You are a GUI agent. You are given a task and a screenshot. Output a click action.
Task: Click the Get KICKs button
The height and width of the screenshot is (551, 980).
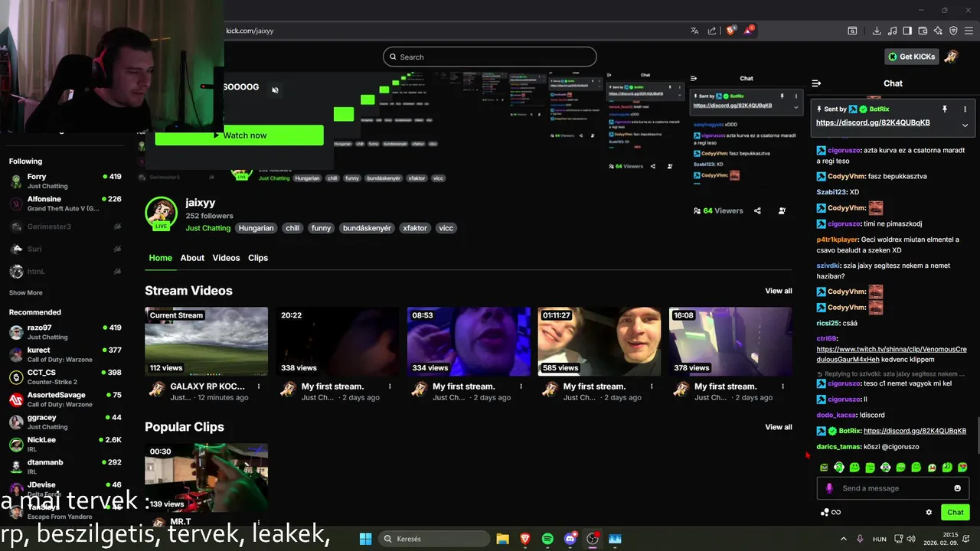click(912, 57)
